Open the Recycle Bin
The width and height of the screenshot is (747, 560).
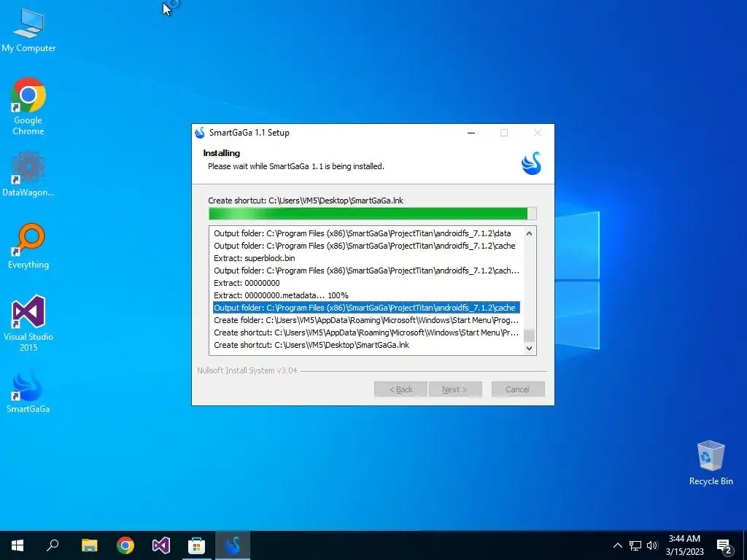coord(711,462)
